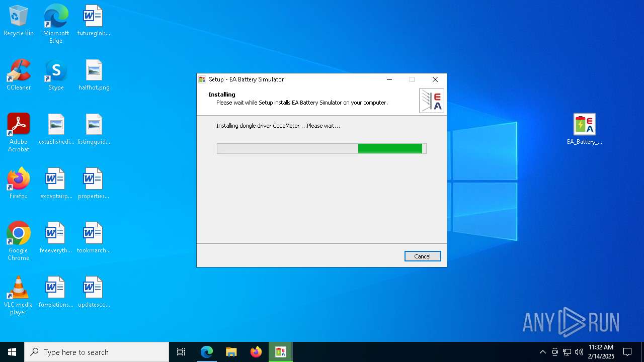Select the halfhot.png image file
Viewport: 644px width, 362px height.
coord(94,75)
